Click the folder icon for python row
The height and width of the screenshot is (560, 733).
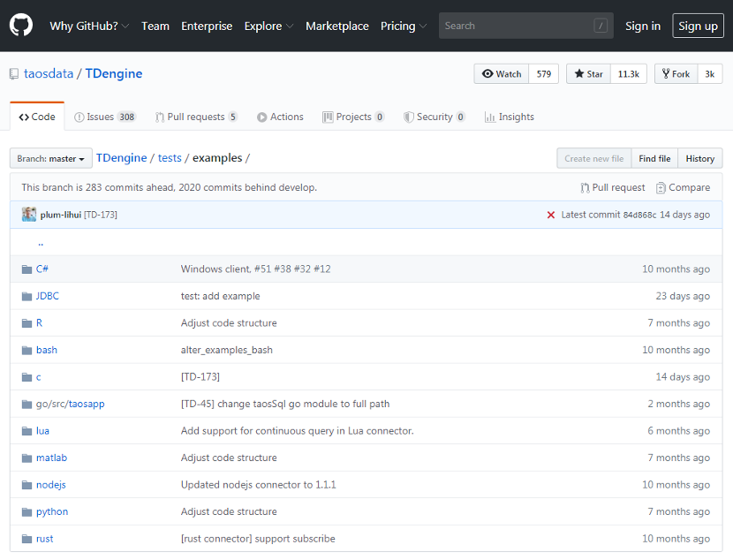(x=26, y=512)
